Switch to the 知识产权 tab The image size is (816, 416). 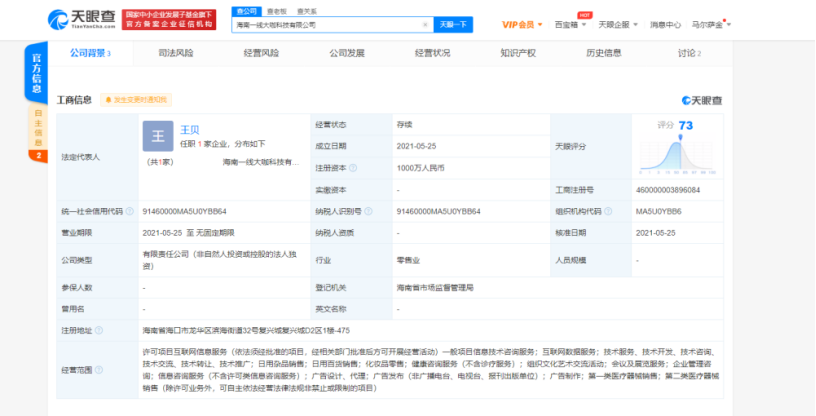[x=518, y=53]
